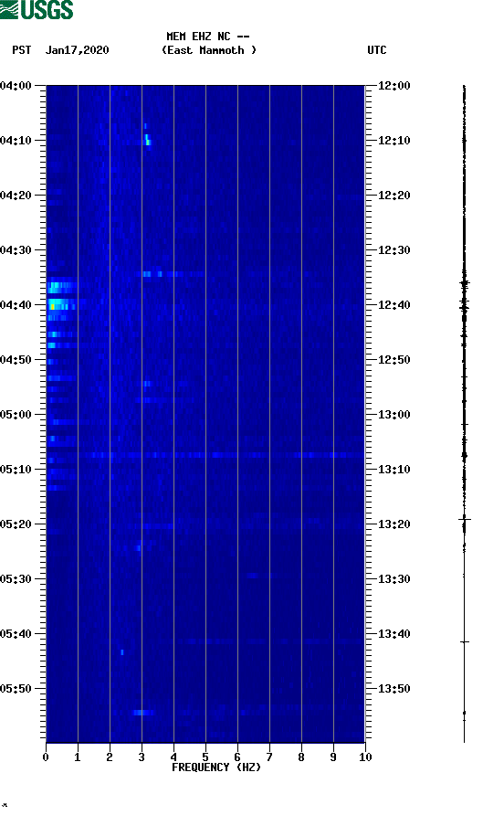Click the '(East Mammoth )' subtitle
The image size is (504, 815).
coord(209,50)
